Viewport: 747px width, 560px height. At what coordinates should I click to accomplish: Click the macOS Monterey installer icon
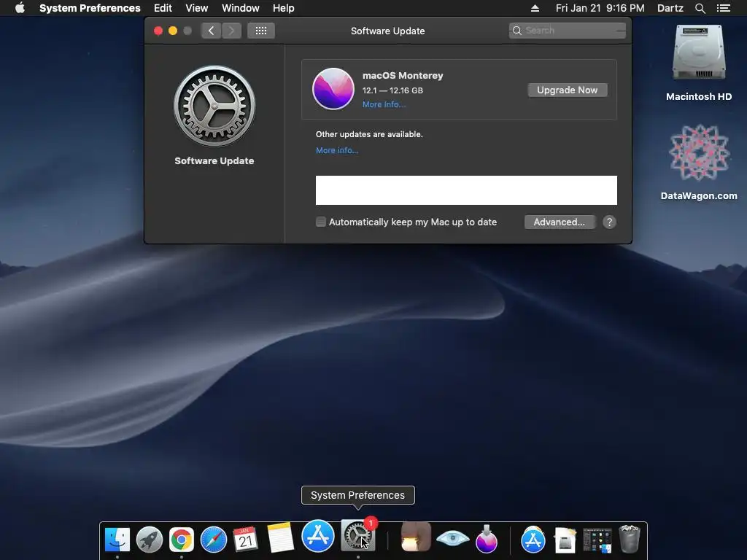(x=333, y=89)
